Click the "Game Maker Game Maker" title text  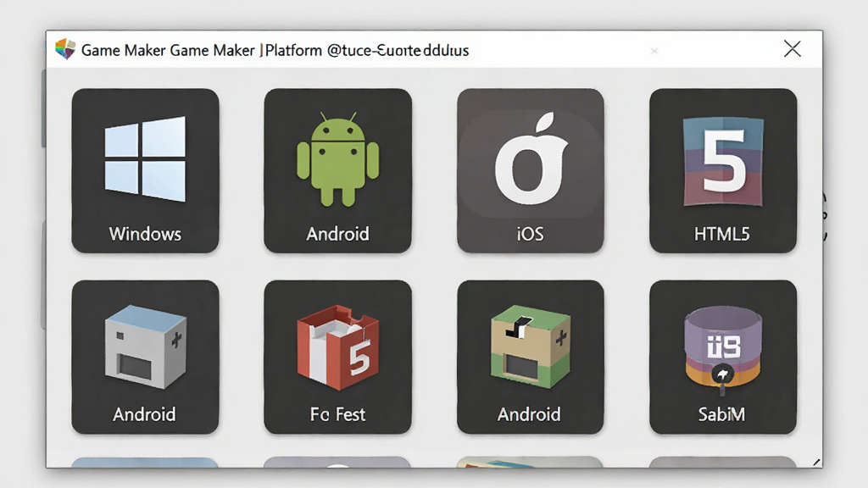pyautogui.click(x=168, y=50)
